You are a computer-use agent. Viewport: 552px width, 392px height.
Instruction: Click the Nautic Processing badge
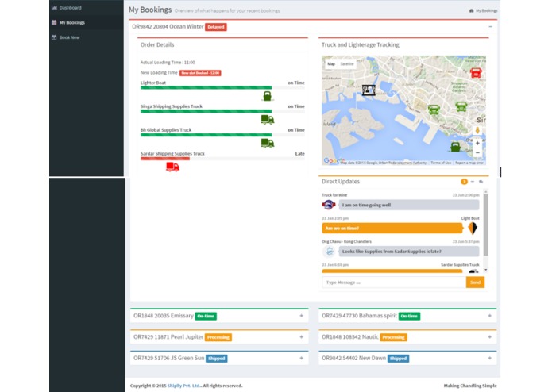click(394, 337)
